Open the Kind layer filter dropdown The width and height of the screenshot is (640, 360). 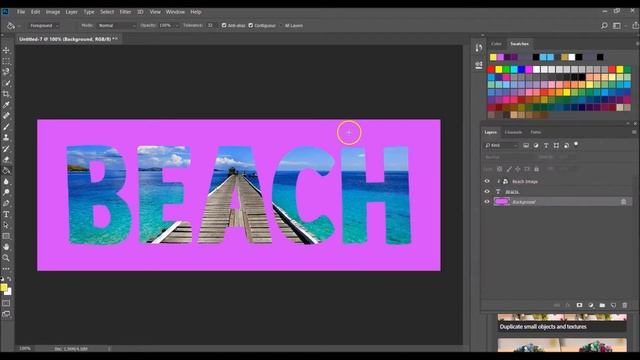click(501, 145)
